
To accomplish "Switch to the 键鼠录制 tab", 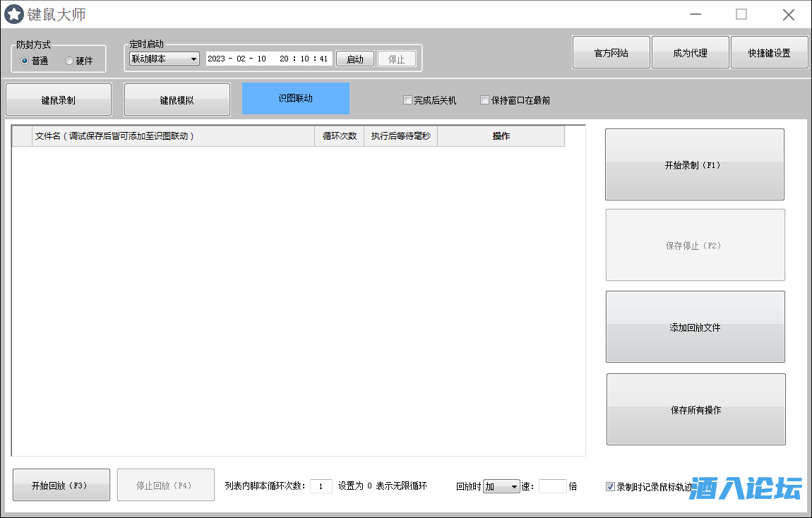I will pos(59,100).
